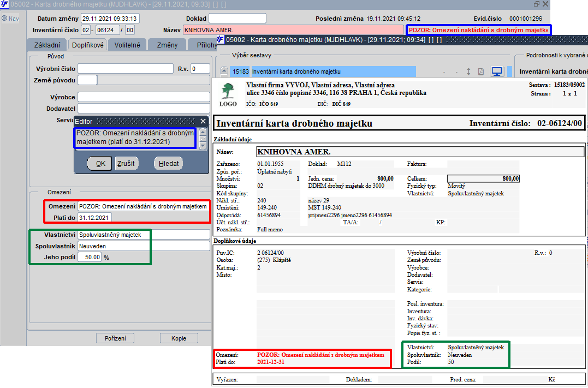588x388 pixels.
Task: Open the Volitelné tab
Action: (x=127, y=45)
